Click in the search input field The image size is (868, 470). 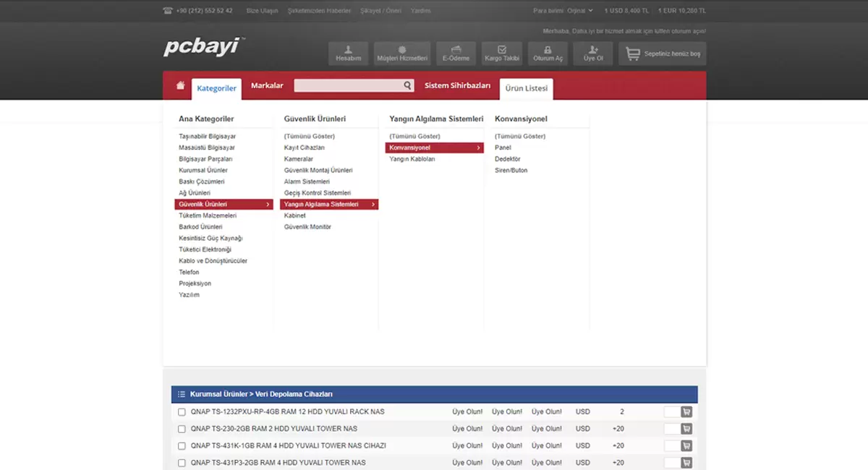[348, 85]
